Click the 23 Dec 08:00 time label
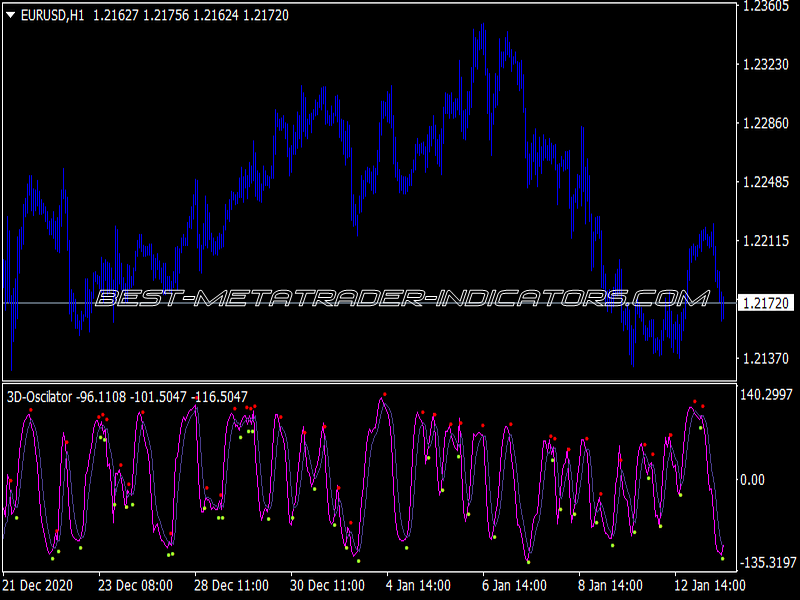 [x=135, y=585]
